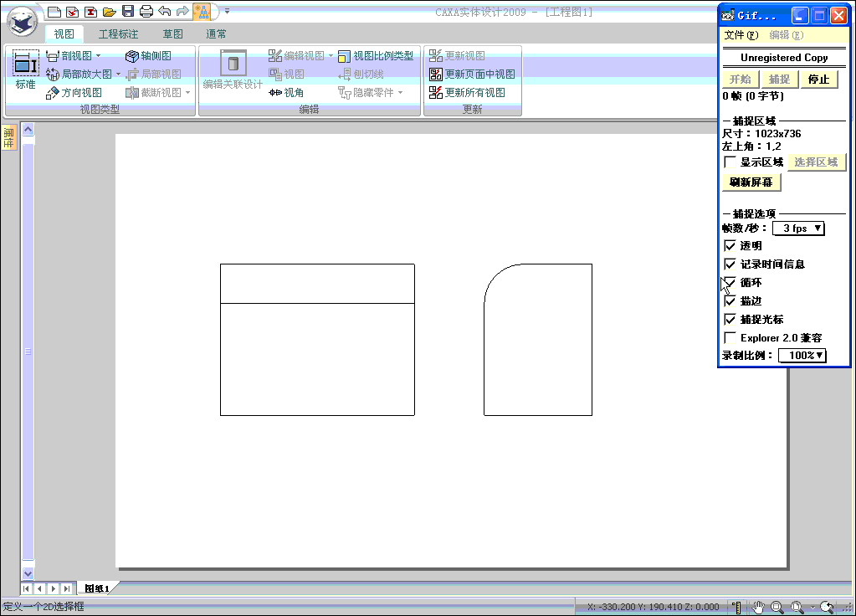Insert a standard view (标准)

(x=25, y=70)
